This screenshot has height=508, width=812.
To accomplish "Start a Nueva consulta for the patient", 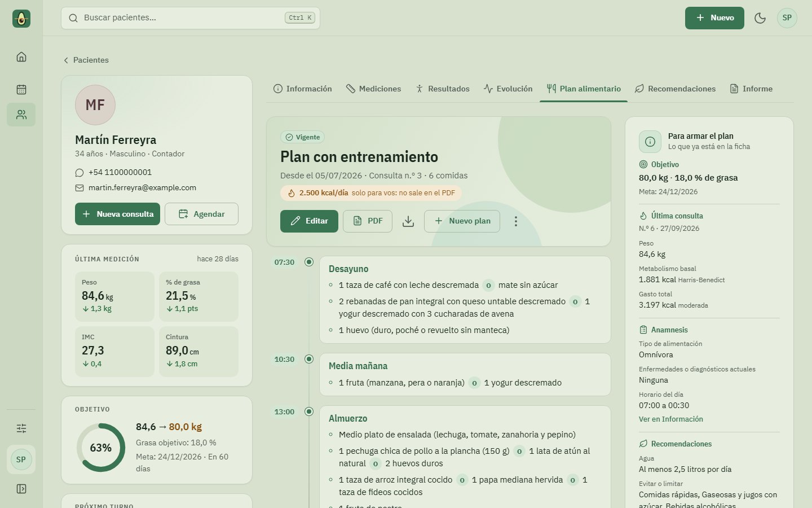I will tap(118, 214).
